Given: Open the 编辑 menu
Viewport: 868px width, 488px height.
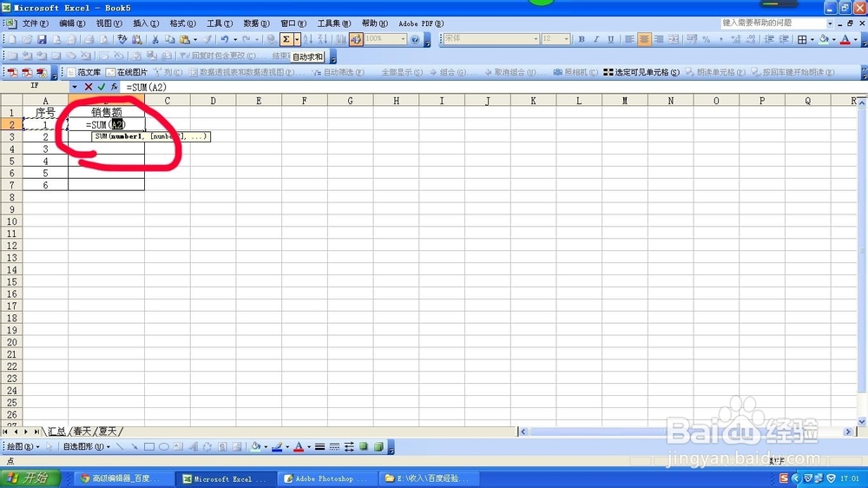Looking at the screenshot, I should coord(72,23).
